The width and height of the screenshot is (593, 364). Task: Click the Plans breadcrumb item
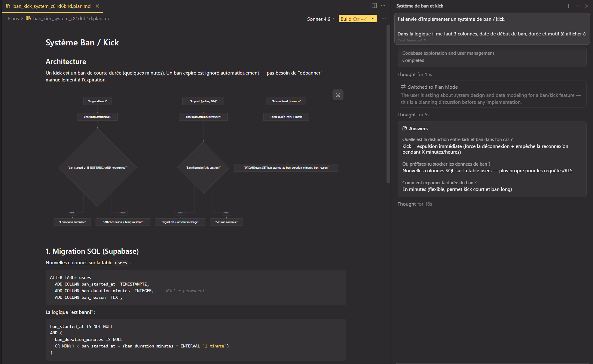pos(13,19)
